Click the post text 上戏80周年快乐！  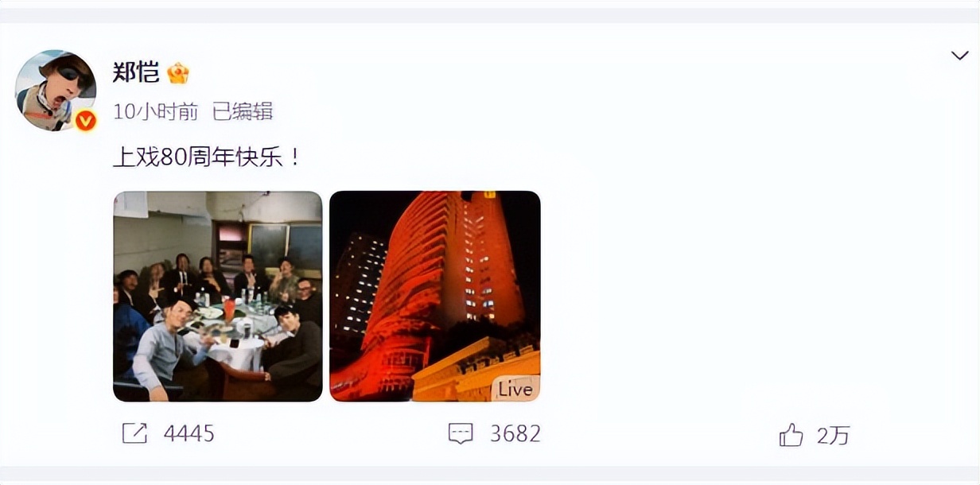pyautogui.click(x=208, y=157)
